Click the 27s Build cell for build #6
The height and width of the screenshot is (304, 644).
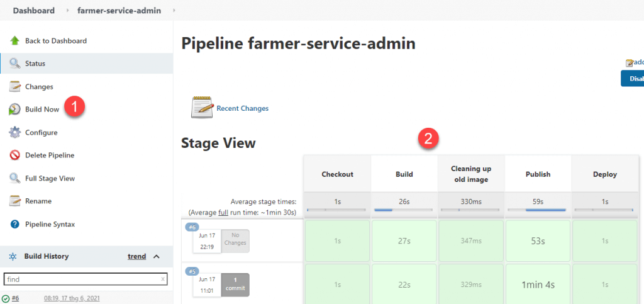pyautogui.click(x=404, y=240)
